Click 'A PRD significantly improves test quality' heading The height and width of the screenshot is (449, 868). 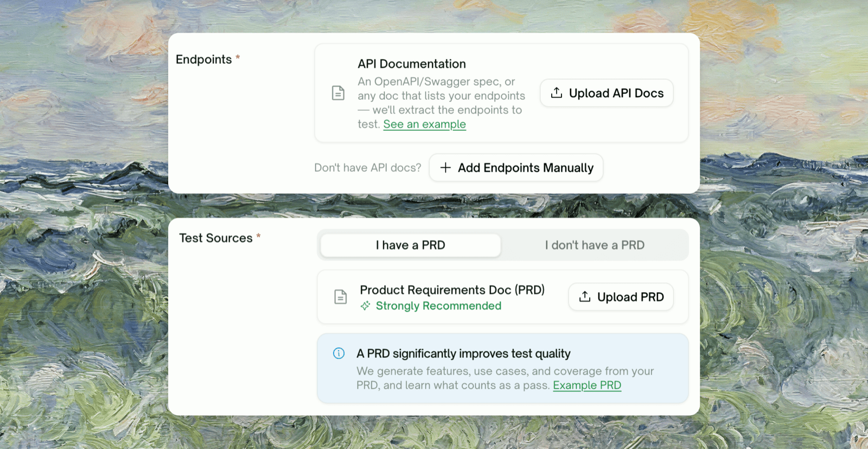pos(463,353)
